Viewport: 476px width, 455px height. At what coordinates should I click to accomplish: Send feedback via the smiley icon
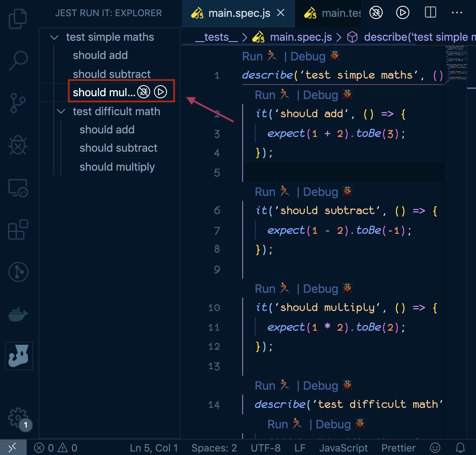coord(435,448)
